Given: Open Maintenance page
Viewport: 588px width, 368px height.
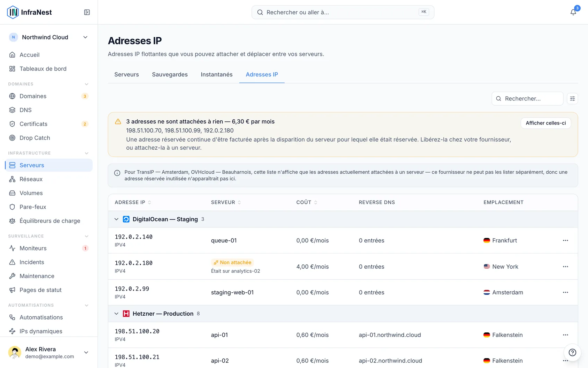Looking at the screenshot, I should [x=49, y=276].
